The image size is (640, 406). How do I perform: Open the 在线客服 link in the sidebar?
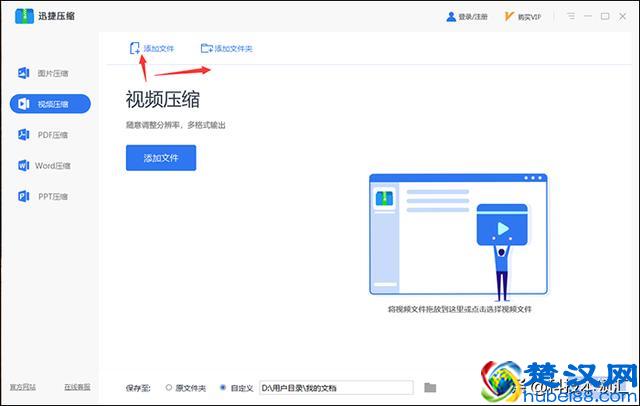tap(77, 387)
